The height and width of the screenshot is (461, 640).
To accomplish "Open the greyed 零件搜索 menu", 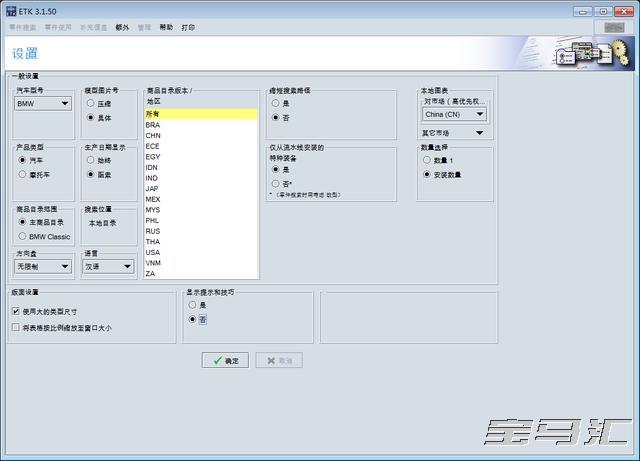I will coord(22,27).
